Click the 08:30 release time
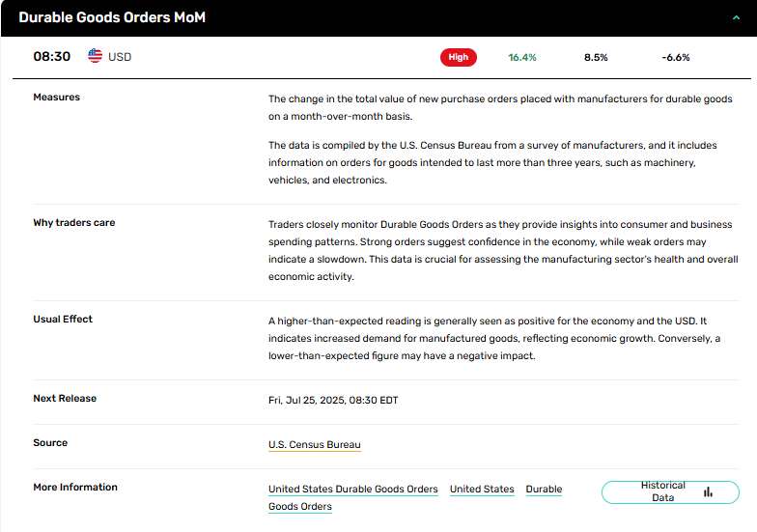 52,57
